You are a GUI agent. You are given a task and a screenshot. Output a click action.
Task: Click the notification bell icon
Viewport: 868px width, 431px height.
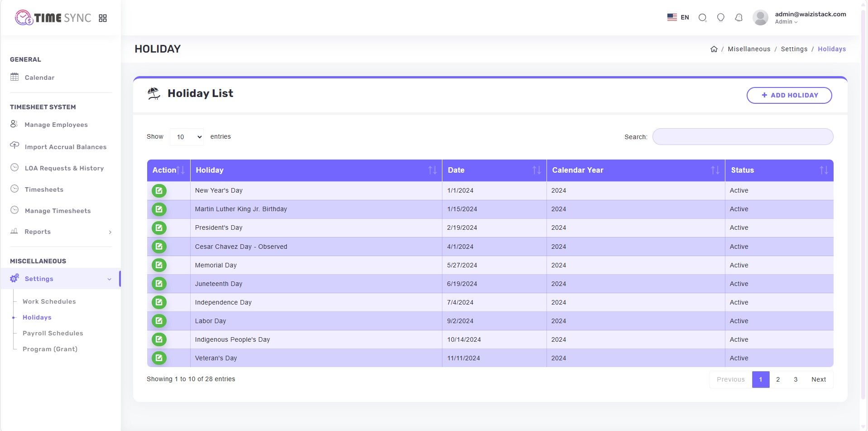(739, 18)
